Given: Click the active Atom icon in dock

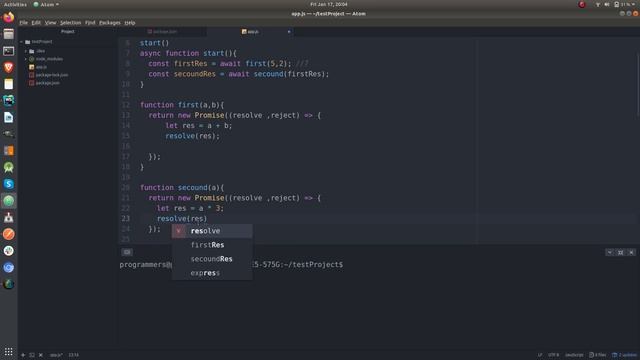Looking at the screenshot, I should [x=9, y=201].
